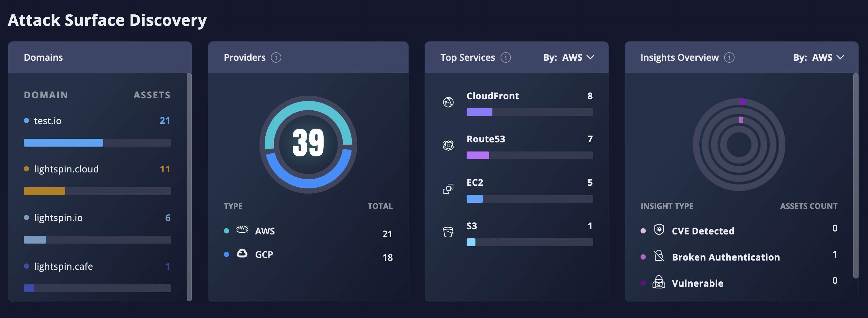Viewport: 868px width, 318px height.
Task: Click the GCP total value 18
Action: (388, 258)
